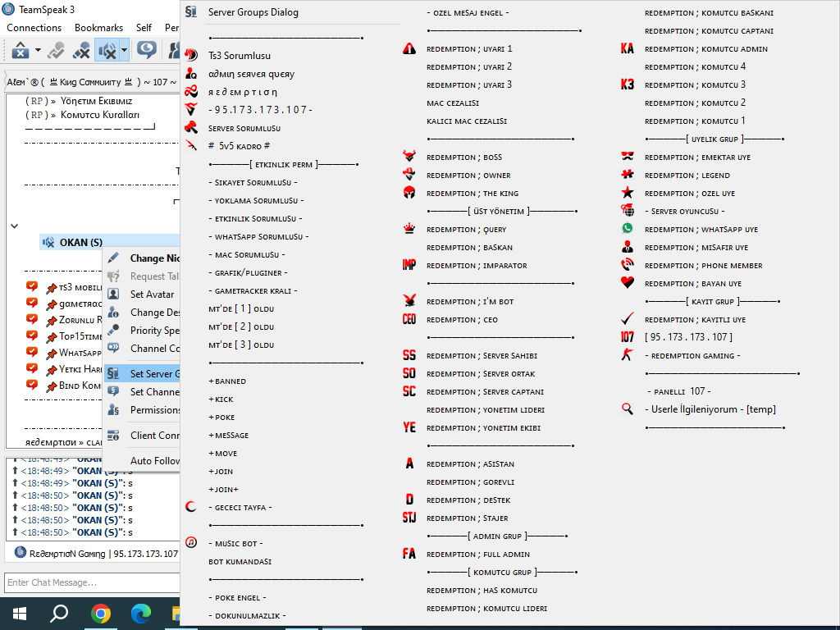Toggle admin server query group
840x630 pixels.
coord(251,74)
